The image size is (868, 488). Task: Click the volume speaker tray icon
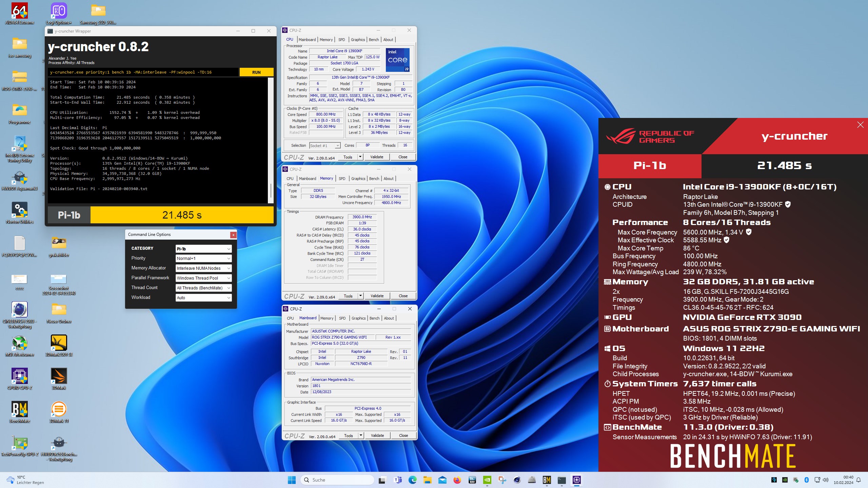coord(825,480)
